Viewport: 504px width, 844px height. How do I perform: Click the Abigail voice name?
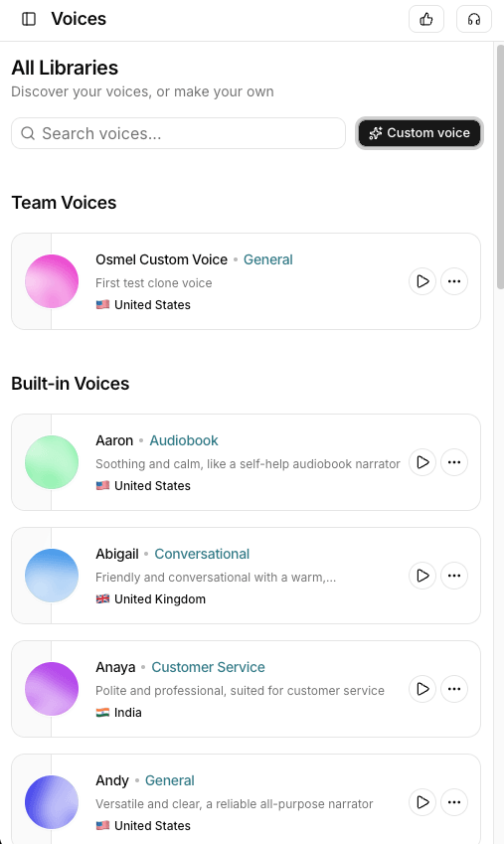117,554
